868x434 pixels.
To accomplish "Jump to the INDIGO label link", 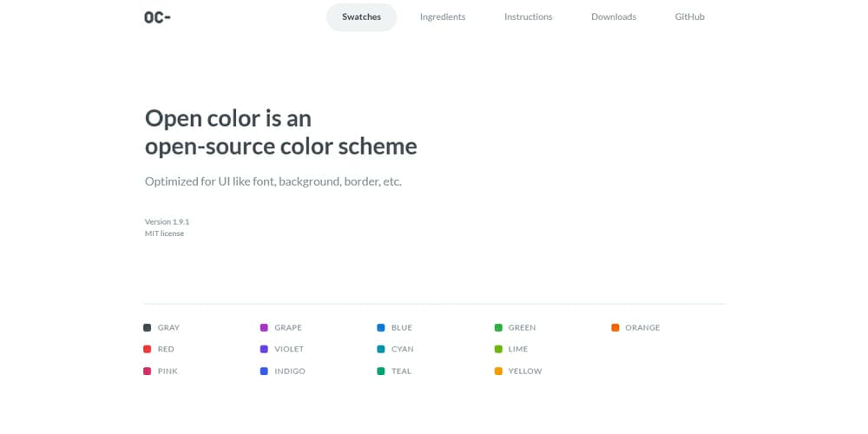I will [290, 372].
